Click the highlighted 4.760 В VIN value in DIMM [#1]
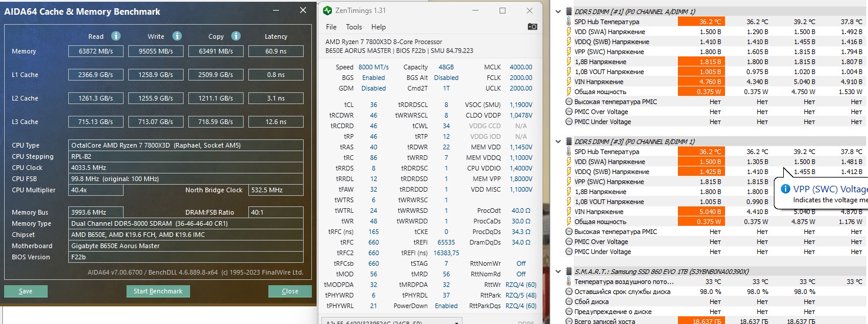Viewport: 868px width, 324px height. pyautogui.click(x=701, y=82)
